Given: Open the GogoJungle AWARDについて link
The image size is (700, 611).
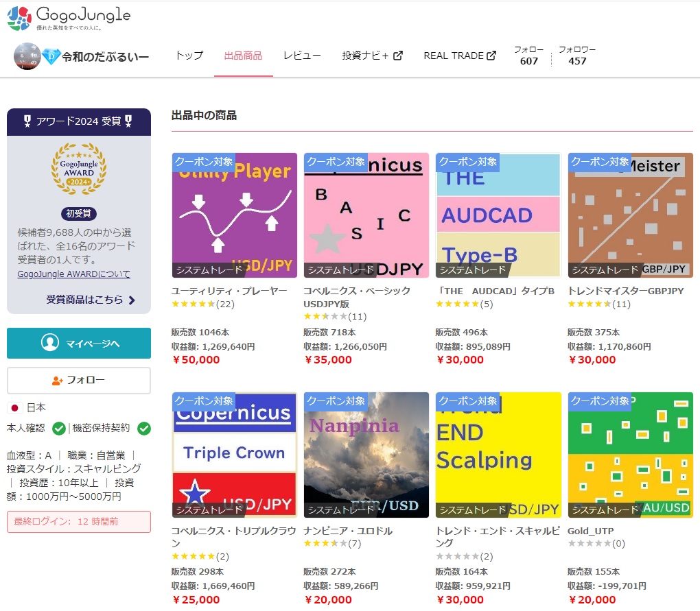Looking at the screenshot, I should tap(73, 274).
